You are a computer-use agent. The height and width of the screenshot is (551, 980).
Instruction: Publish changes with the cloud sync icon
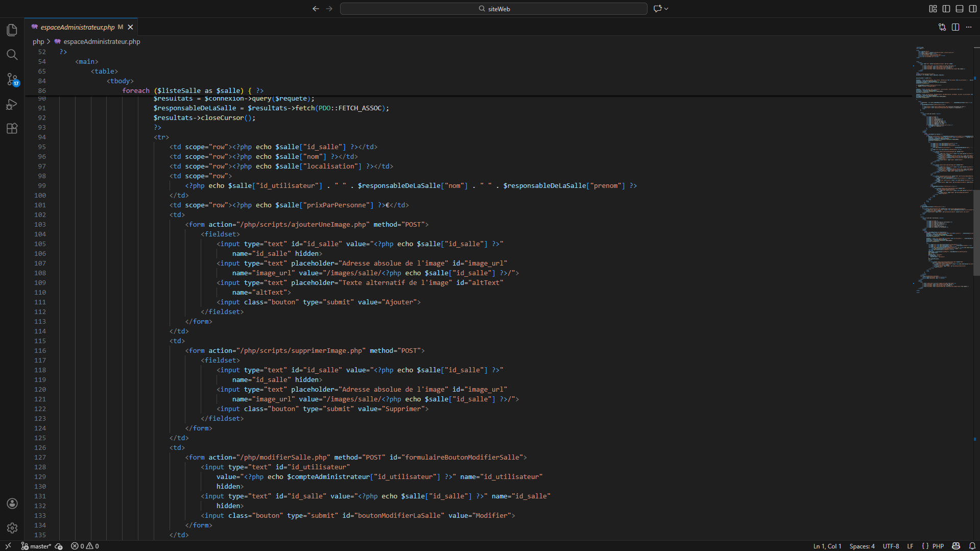pyautogui.click(x=59, y=546)
